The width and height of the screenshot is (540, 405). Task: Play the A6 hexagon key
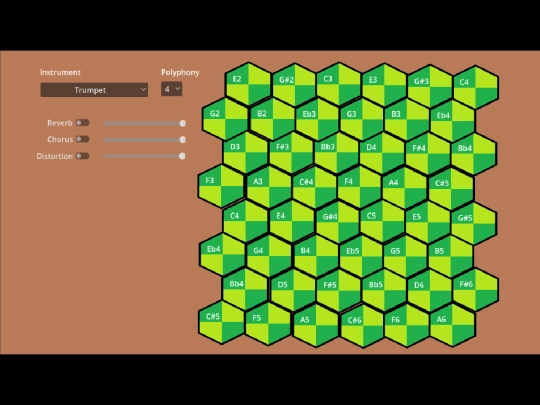coord(453,325)
